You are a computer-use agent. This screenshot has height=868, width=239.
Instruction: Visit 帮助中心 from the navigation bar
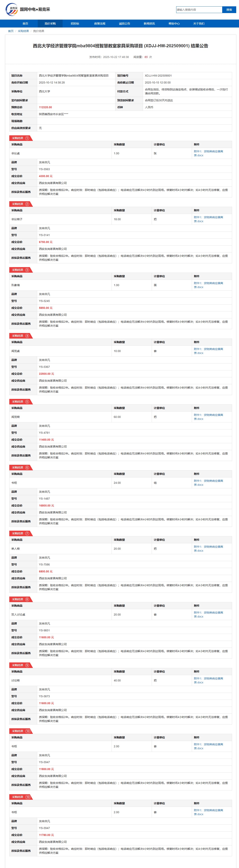(x=174, y=24)
